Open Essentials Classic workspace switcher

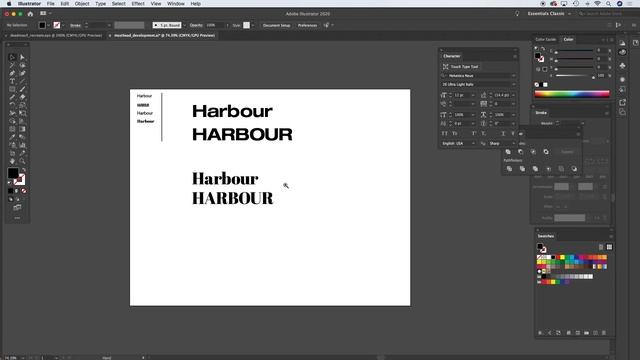(549, 13)
